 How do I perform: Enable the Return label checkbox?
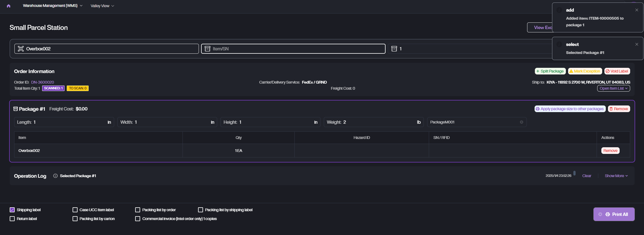pos(12,219)
